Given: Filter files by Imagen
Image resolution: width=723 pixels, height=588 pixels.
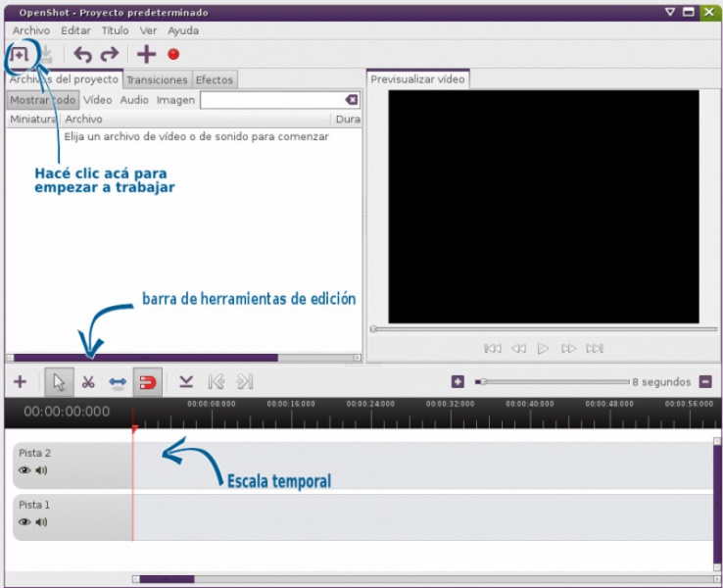Looking at the screenshot, I should [175, 100].
